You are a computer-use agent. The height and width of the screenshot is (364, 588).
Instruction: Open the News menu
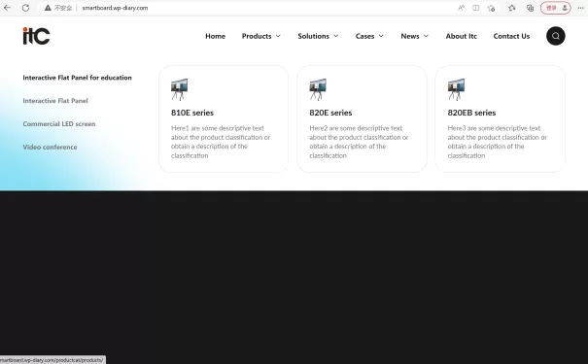410,36
